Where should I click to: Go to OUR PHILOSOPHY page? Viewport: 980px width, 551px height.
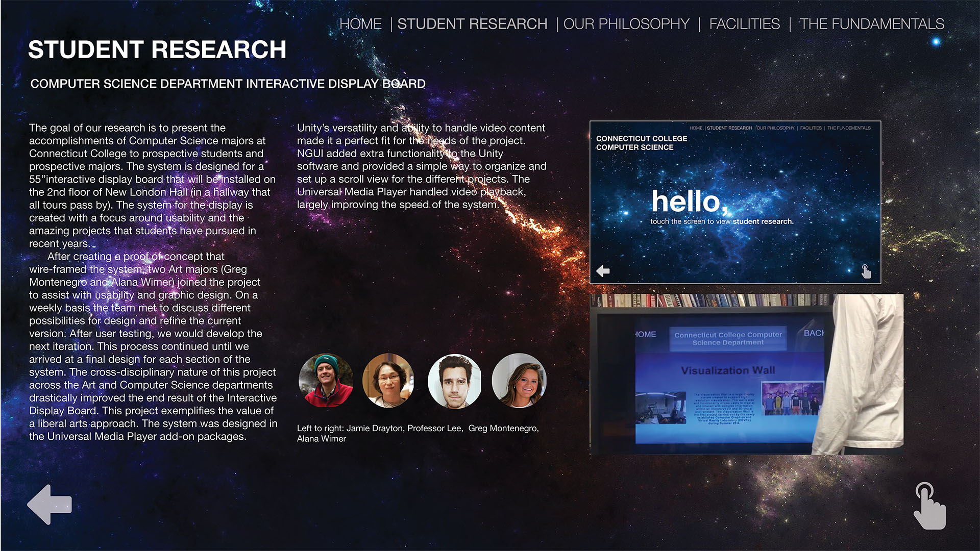pos(626,24)
